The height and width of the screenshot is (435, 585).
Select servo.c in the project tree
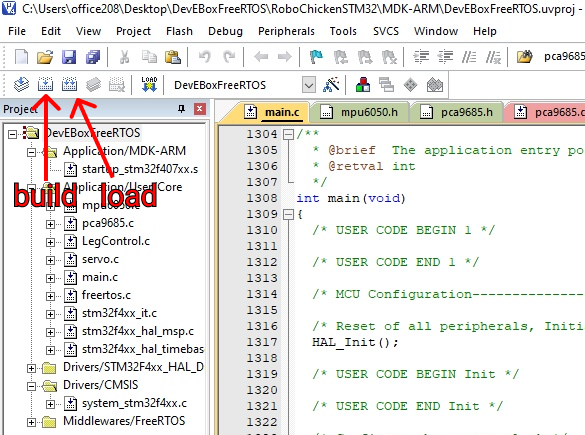click(100, 259)
